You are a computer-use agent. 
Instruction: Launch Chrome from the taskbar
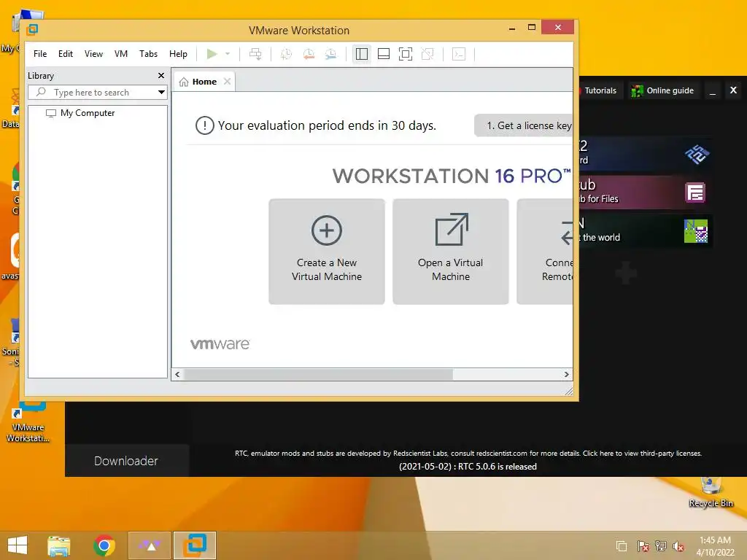tap(104, 545)
